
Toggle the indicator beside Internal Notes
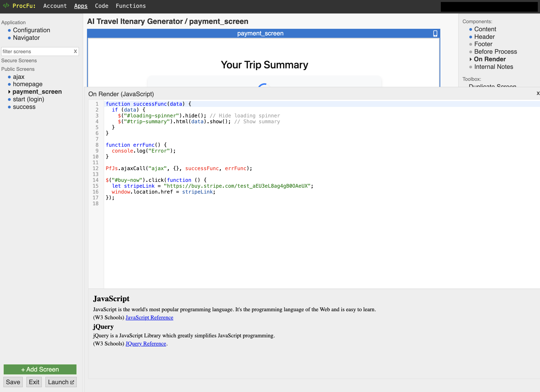coord(471,67)
